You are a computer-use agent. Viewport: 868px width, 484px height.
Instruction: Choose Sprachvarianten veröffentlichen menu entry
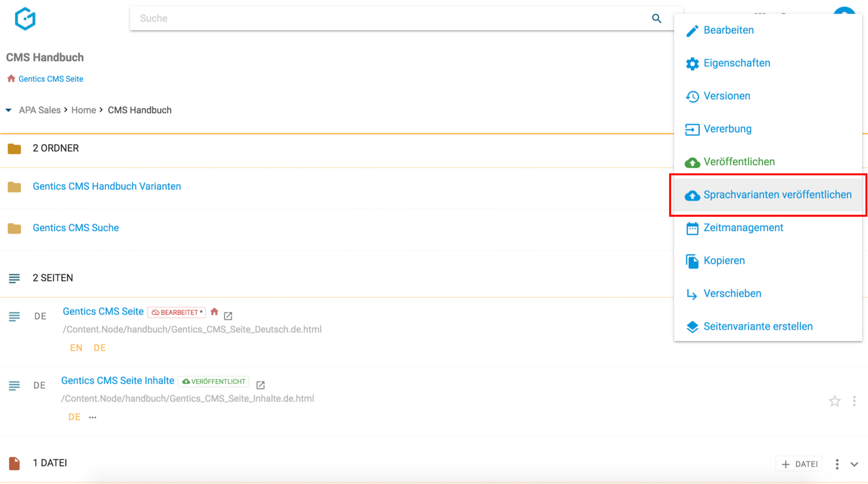(x=768, y=195)
